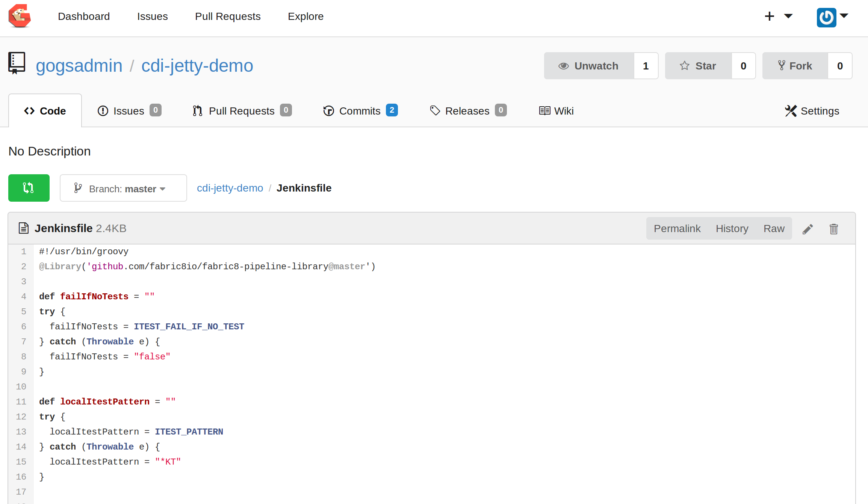Screen dimensions: 868x504
Task: Toggle Unwatch for this repository
Action: pos(589,66)
